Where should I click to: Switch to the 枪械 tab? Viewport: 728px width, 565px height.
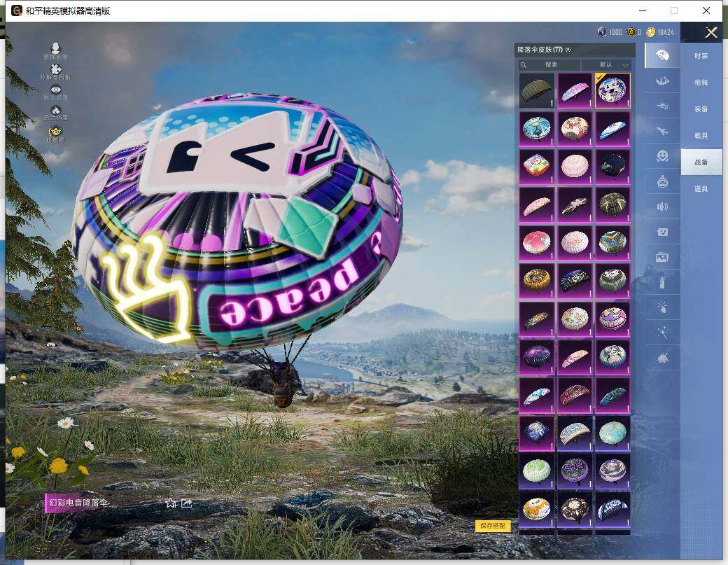point(701,82)
